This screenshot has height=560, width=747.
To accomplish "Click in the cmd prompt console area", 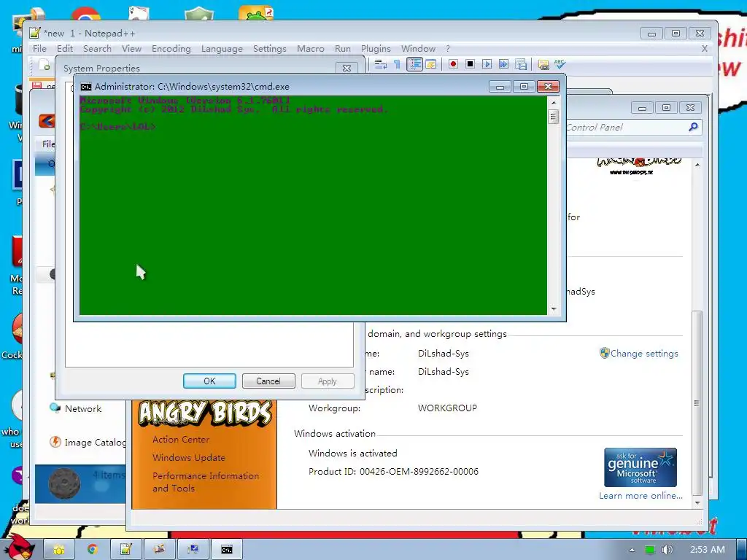I will tap(313, 205).
